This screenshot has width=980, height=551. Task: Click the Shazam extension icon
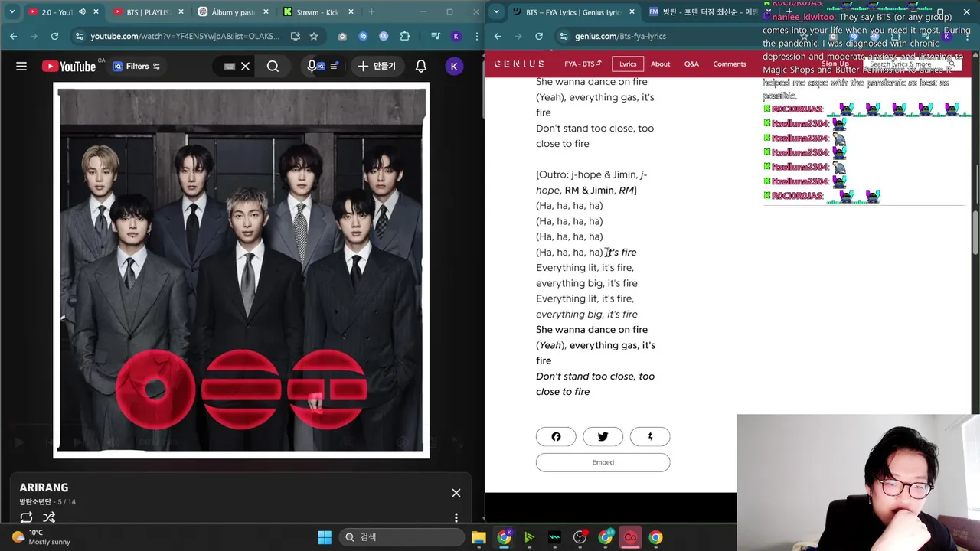point(363,36)
